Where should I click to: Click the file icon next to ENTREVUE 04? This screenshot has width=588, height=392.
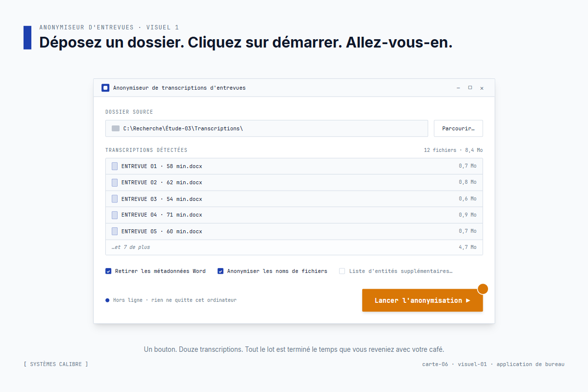114,215
